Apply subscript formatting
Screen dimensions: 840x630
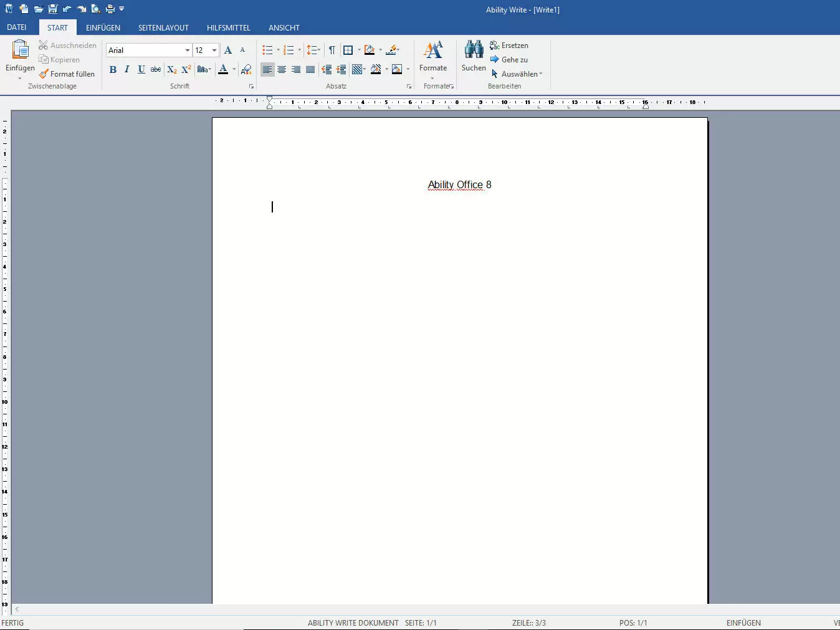pos(172,69)
